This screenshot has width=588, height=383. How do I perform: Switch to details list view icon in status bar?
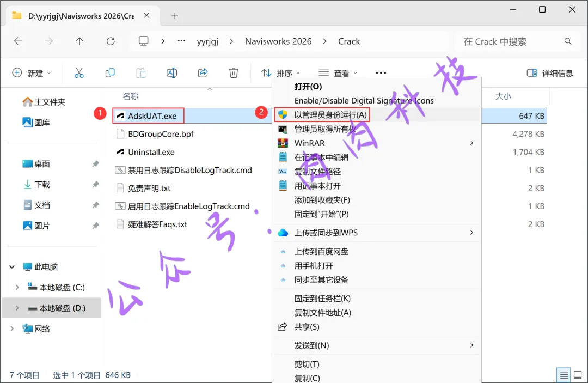[563, 375]
